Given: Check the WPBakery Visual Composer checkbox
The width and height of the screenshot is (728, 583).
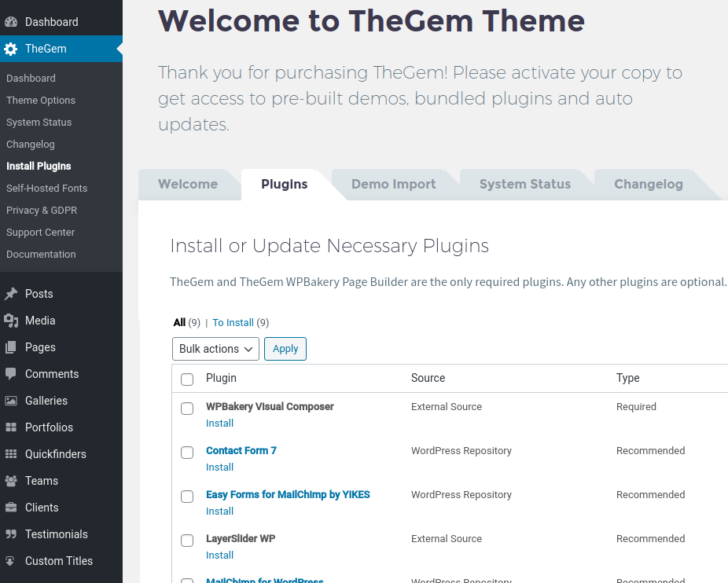Looking at the screenshot, I should point(187,409).
